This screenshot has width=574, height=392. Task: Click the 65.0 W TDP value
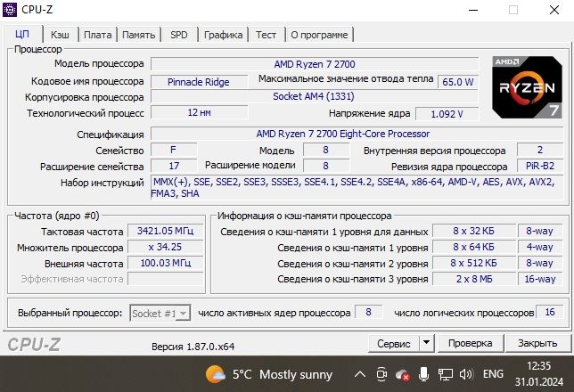click(458, 82)
